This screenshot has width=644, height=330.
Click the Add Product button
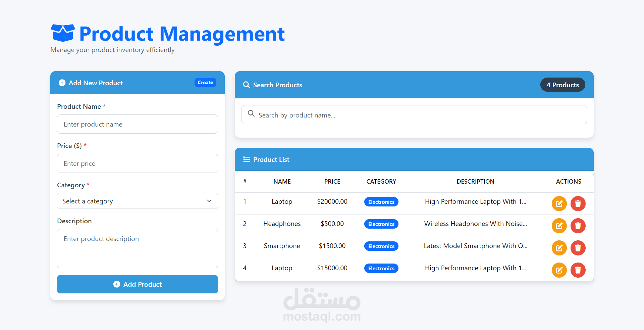coord(138,284)
